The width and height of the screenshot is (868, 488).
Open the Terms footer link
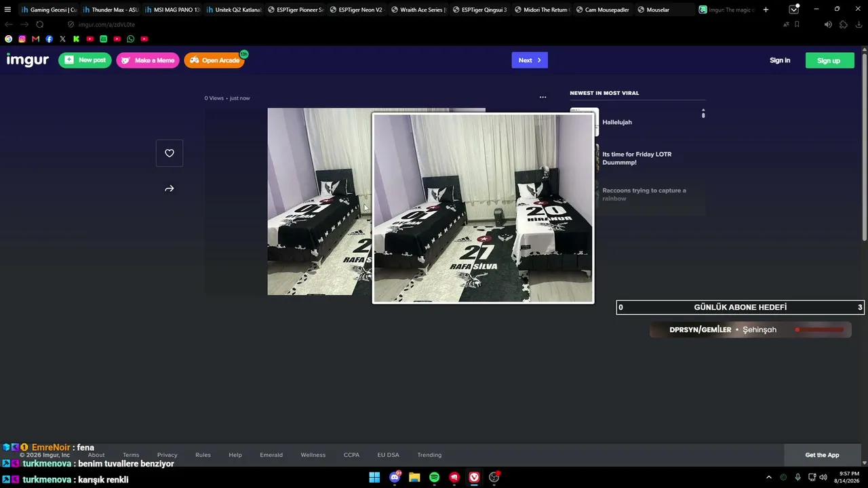click(131, 455)
